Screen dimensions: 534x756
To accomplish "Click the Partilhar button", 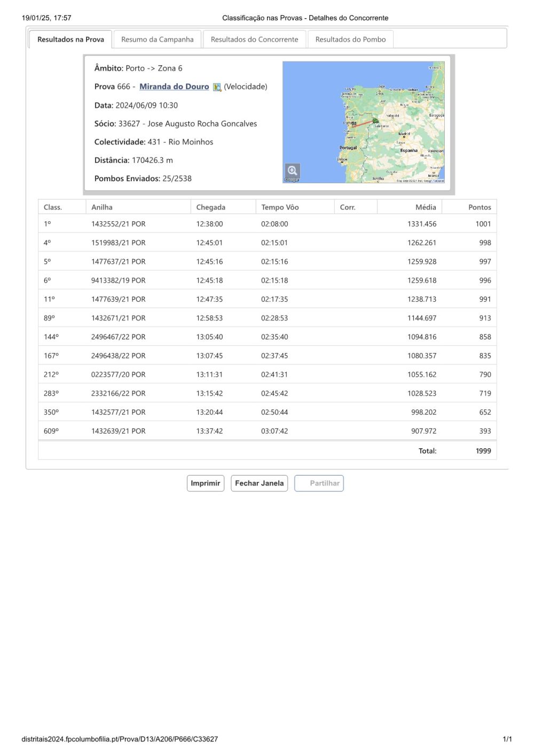I will point(319,483).
